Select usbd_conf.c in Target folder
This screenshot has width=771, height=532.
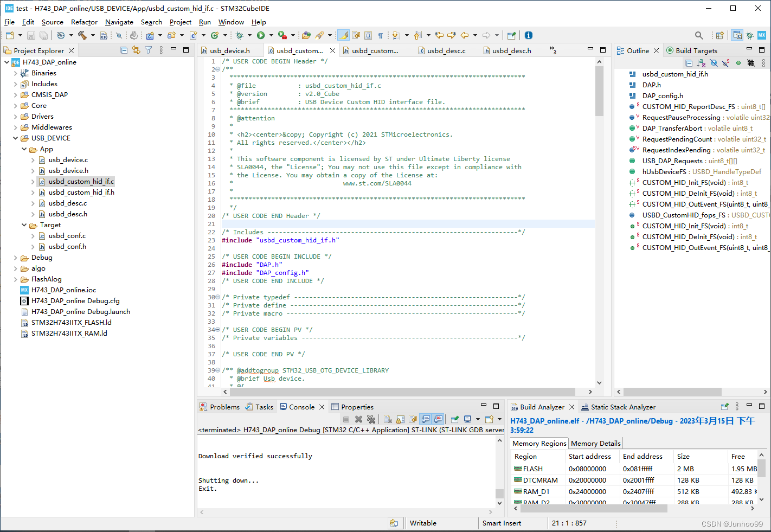[x=67, y=236]
